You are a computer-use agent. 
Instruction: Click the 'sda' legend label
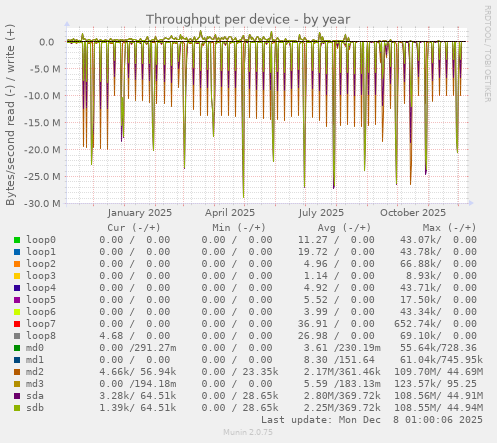tap(35, 396)
